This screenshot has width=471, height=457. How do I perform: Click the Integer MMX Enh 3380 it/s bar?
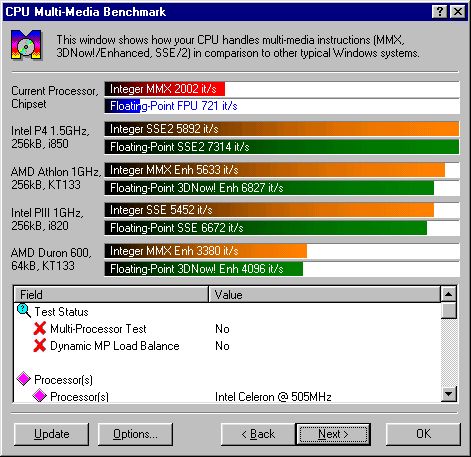point(206,251)
